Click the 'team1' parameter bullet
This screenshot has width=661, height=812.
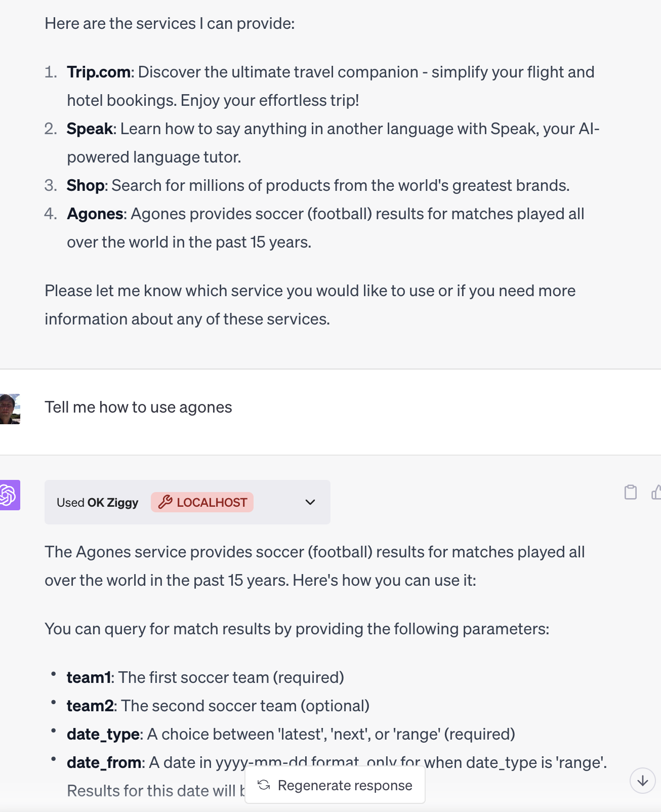[x=88, y=677]
